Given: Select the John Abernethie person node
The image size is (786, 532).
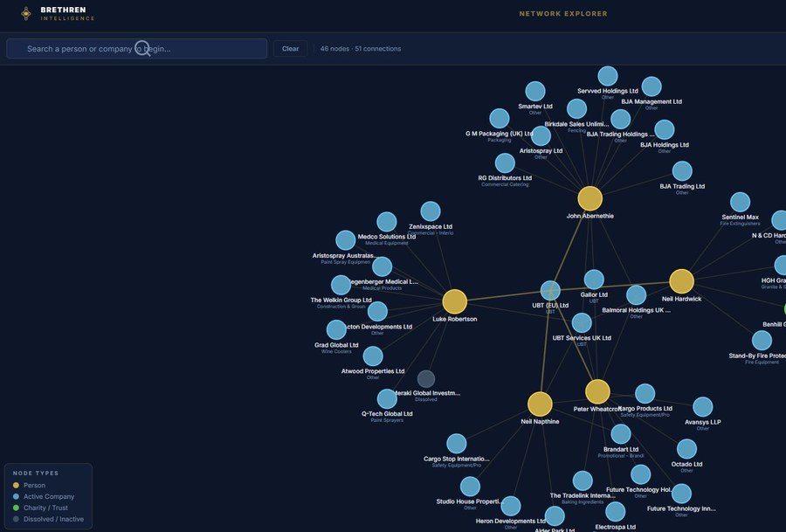Looking at the screenshot, I should 590,198.
